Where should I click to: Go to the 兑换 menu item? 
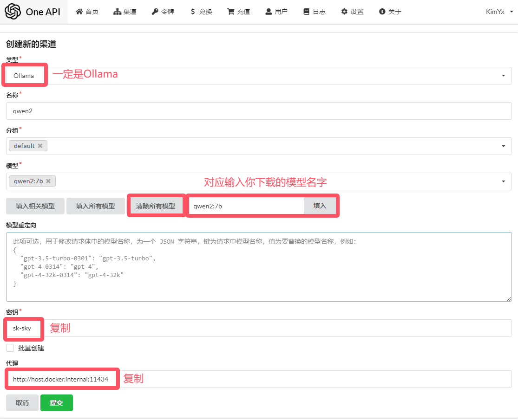click(x=201, y=12)
